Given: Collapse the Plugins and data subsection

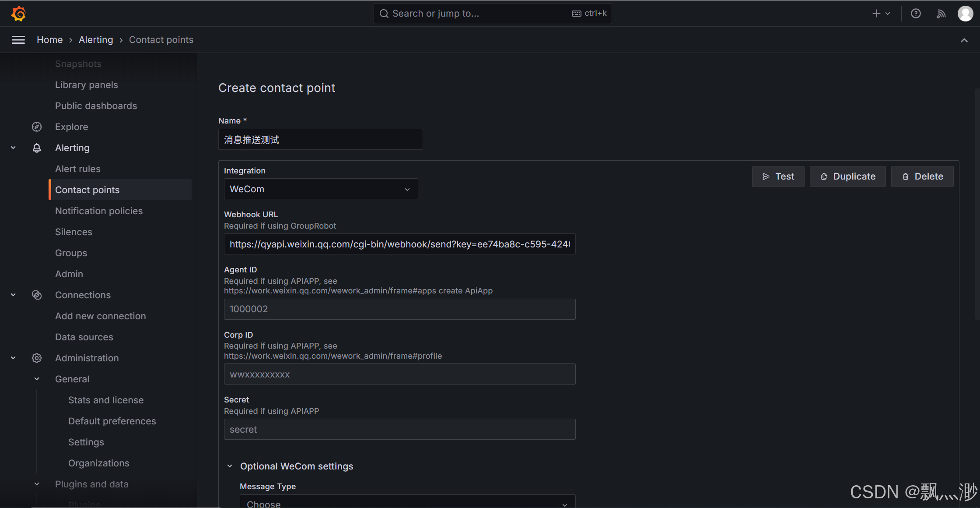Looking at the screenshot, I should (x=37, y=484).
